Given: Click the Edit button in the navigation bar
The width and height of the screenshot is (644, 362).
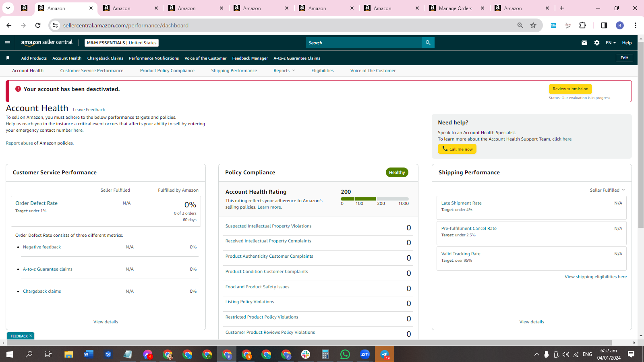Looking at the screenshot, I should [x=624, y=58].
